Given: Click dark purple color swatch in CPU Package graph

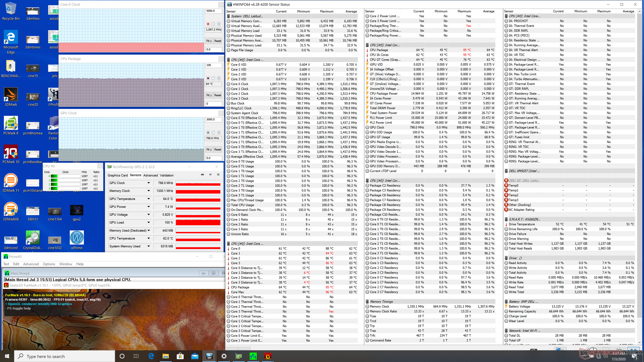Looking at the screenshot, I should click(208, 78).
